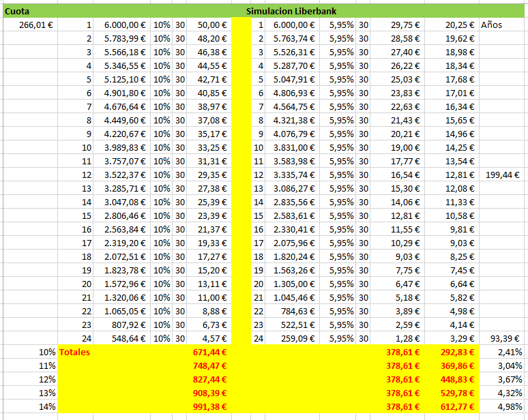Viewport: 528px width, 420px height.
Task: Select cell showing 2.563,84 €
Action: 121,229
